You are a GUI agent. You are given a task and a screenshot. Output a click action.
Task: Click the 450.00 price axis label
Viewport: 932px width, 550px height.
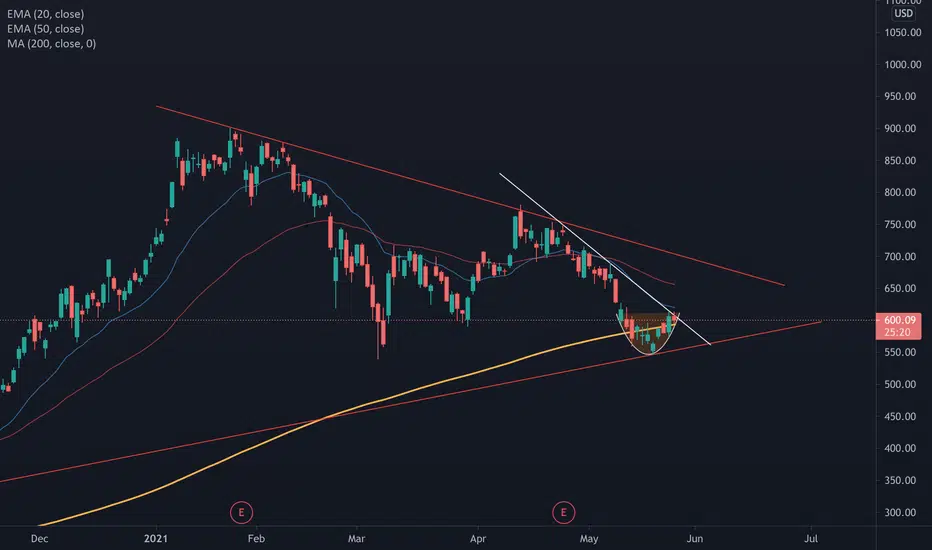[x=900, y=416]
